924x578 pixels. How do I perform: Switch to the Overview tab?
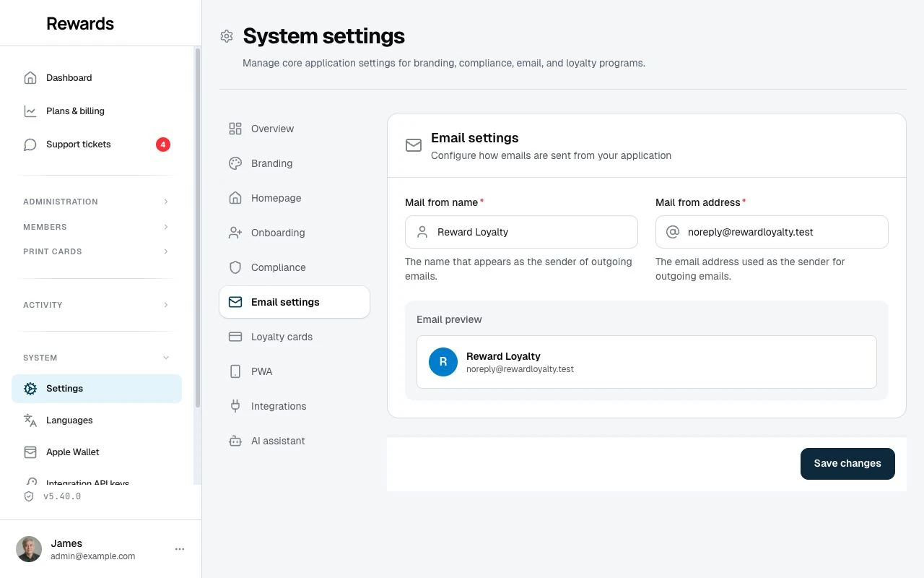click(295, 129)
